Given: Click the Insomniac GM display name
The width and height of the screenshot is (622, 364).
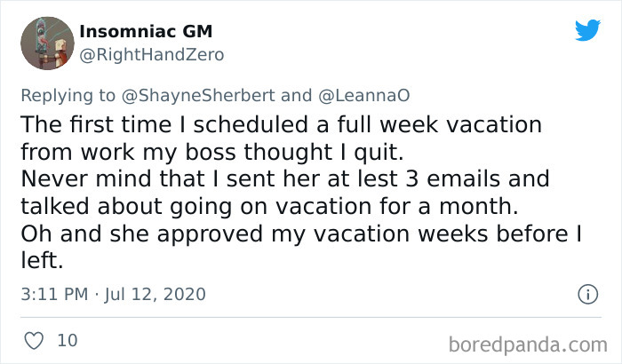Looking at the screenshot, I should 146,32.
